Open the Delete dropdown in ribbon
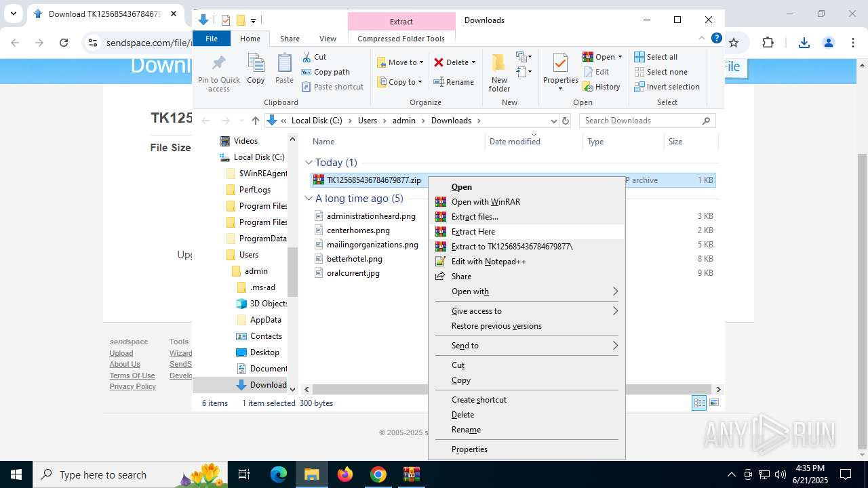The image size is (868, 488). [455, 62]
